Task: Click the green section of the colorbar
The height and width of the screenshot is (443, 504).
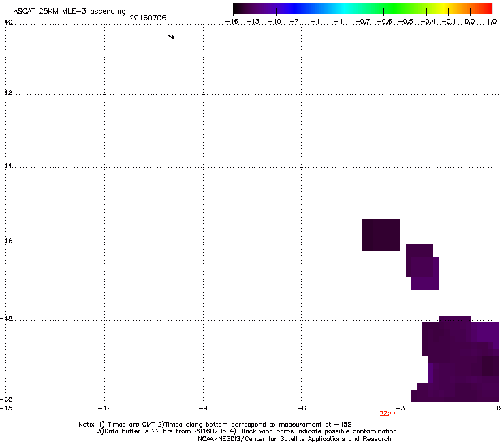Action: click(x=394, y=9)
